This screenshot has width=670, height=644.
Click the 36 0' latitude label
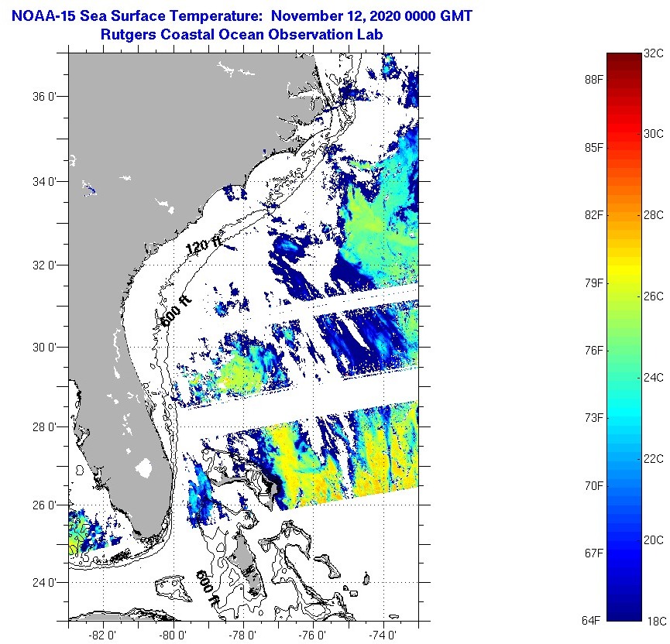pyautogui.click(x=44, y=97)
